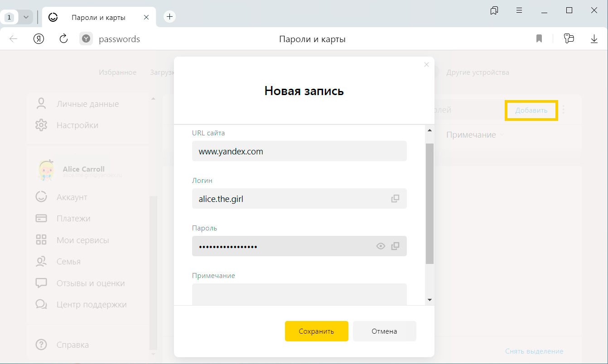Open downloads via the arrow icon
This screenshot has height=364, width=608.
tap(594, 39)
